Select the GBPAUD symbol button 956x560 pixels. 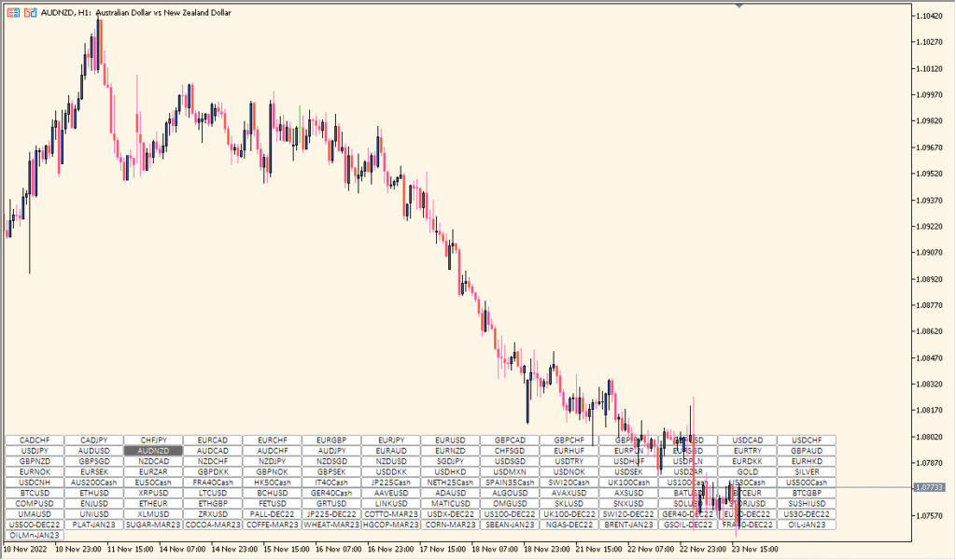(x=807, y=451)
